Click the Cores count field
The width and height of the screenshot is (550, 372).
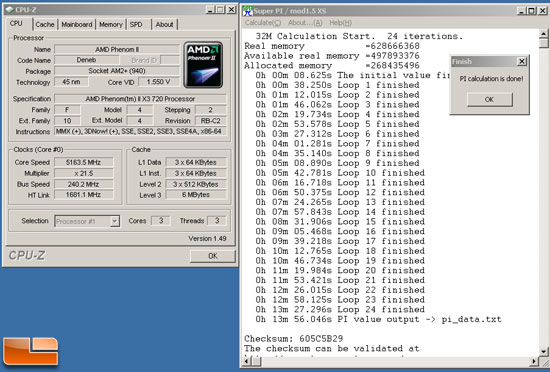pos(161,221)
